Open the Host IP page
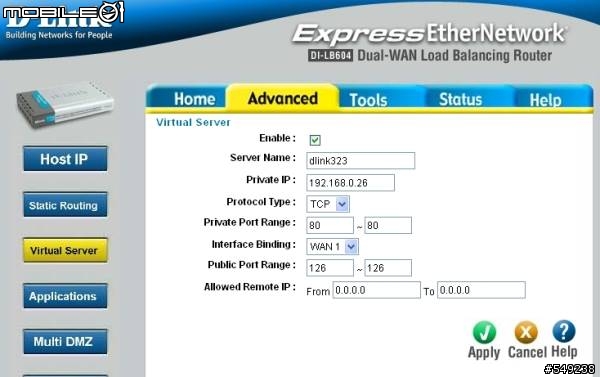Image resolution: width=600 pixels, height=377 pixels. point(65,158)
